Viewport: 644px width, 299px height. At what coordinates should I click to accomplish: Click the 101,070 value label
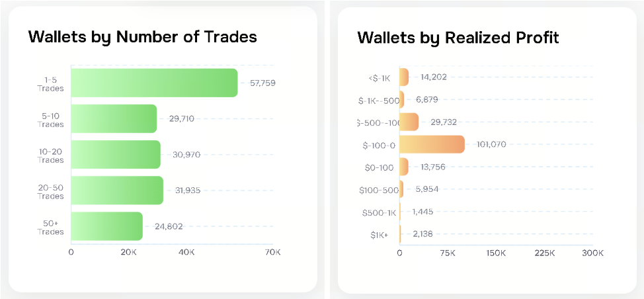point(491,144)
